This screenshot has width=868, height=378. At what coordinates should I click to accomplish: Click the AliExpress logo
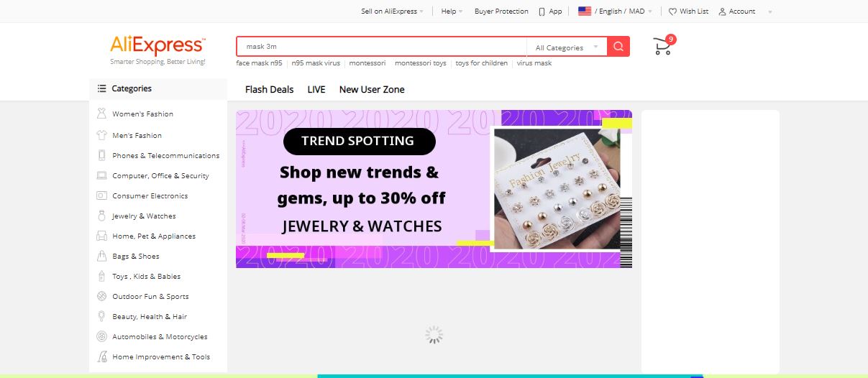point(157,45)
